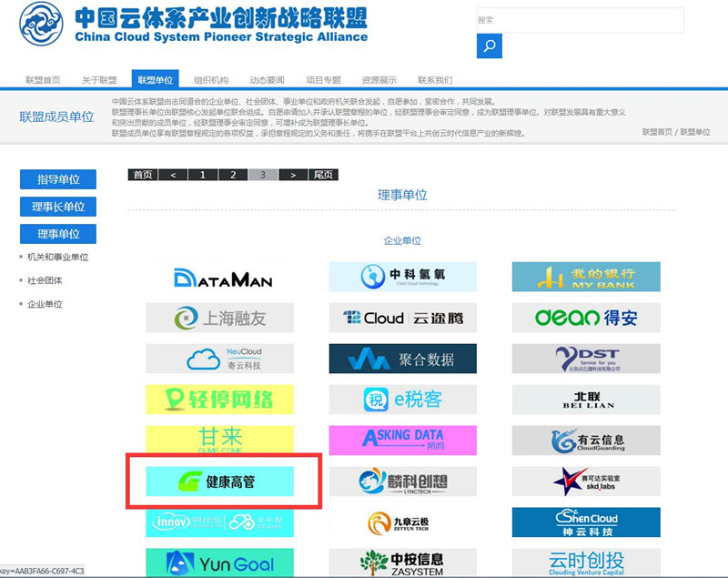Open the 关于联盟 nav tab
Viewport: 728px width, 578px height.
[x=99, y=80]
